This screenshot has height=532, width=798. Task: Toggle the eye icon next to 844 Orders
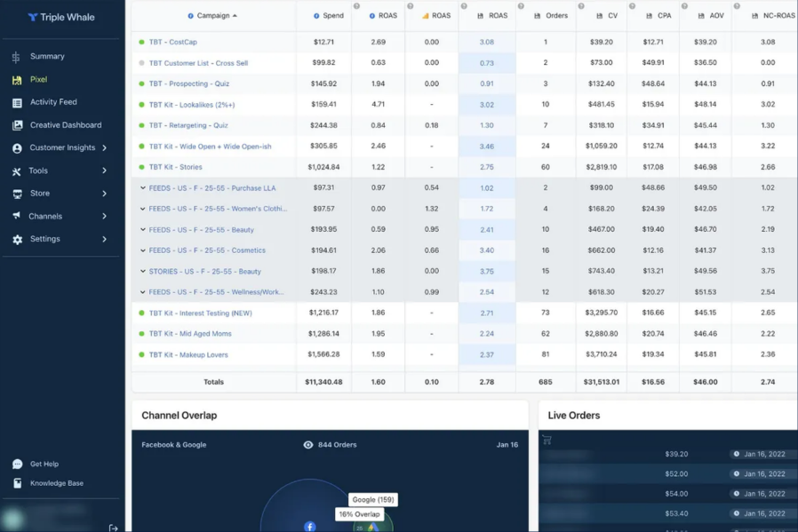(307, 445)
